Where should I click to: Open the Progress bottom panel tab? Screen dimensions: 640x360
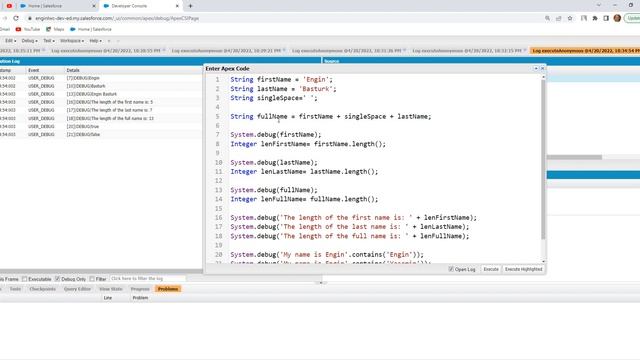[140, 289]
